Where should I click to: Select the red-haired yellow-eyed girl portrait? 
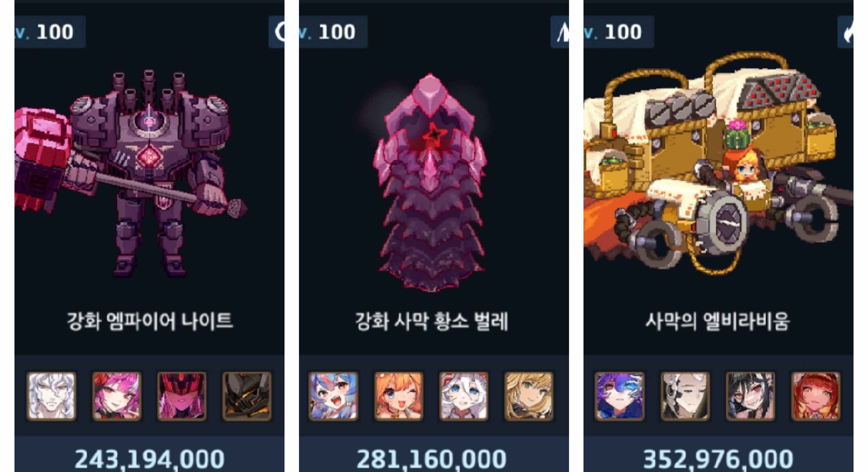tap(816, 396)
